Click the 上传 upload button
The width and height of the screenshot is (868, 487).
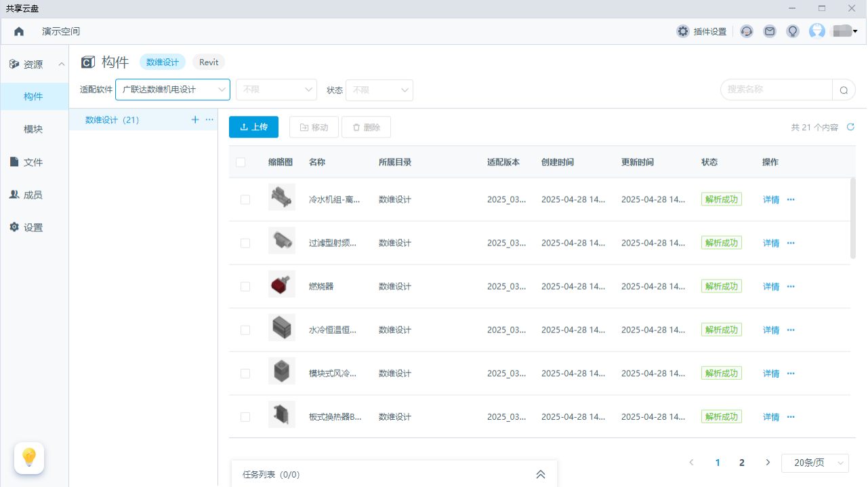[253, 127]
